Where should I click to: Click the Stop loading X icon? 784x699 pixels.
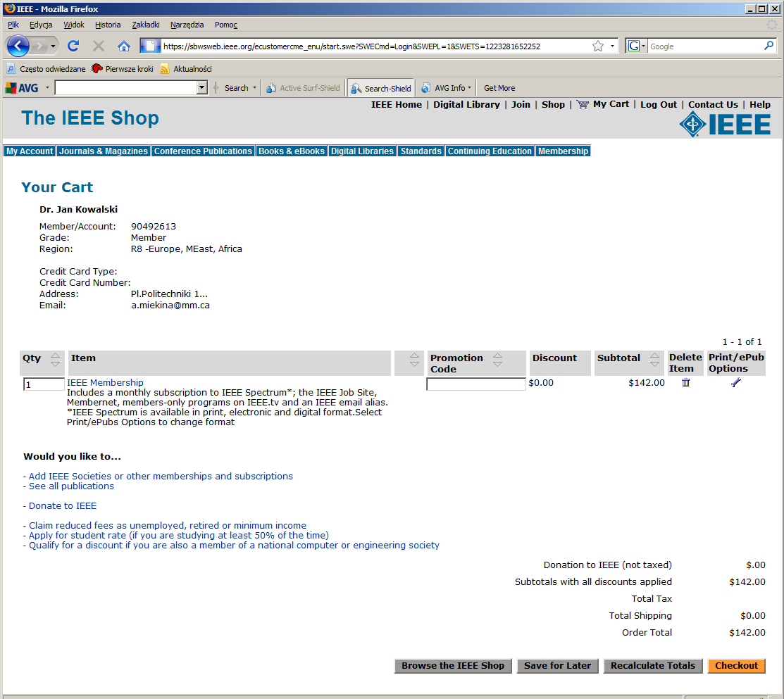pos(99,46)
